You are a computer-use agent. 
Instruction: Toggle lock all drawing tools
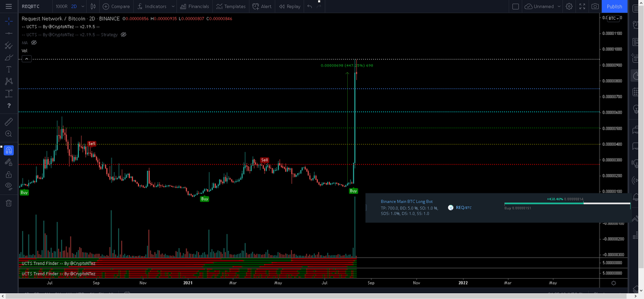(9, 174)
